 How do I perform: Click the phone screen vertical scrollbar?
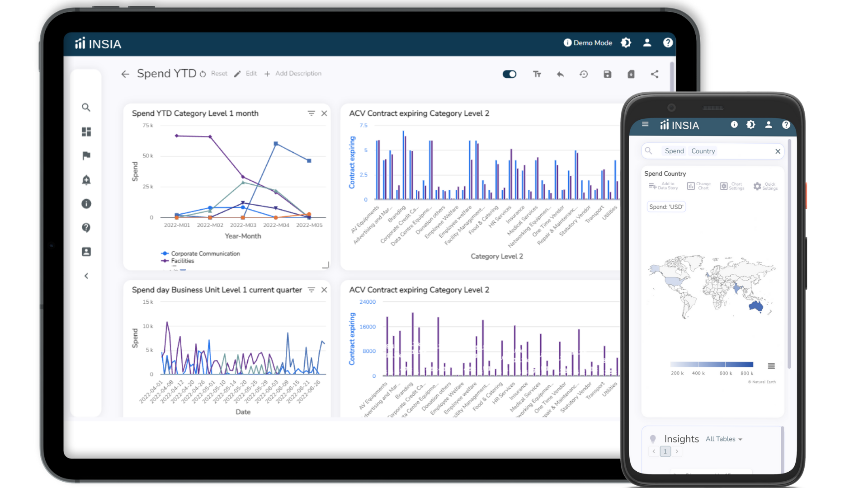point(789,253)
